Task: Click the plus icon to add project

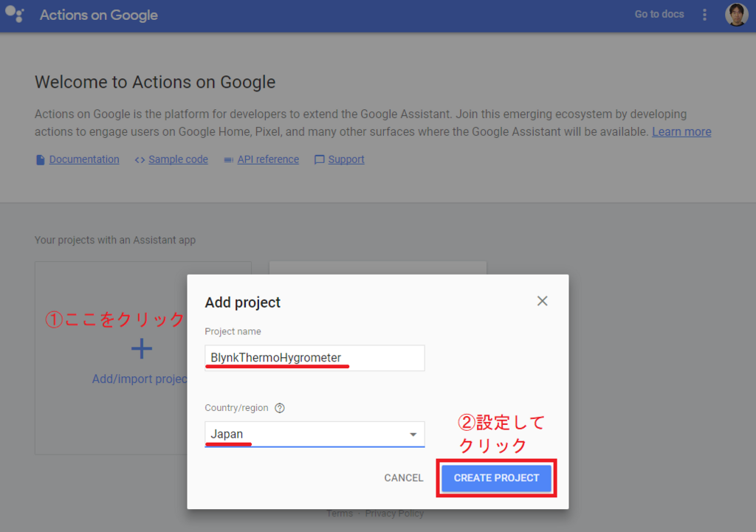Action: (x=142, y=348)
